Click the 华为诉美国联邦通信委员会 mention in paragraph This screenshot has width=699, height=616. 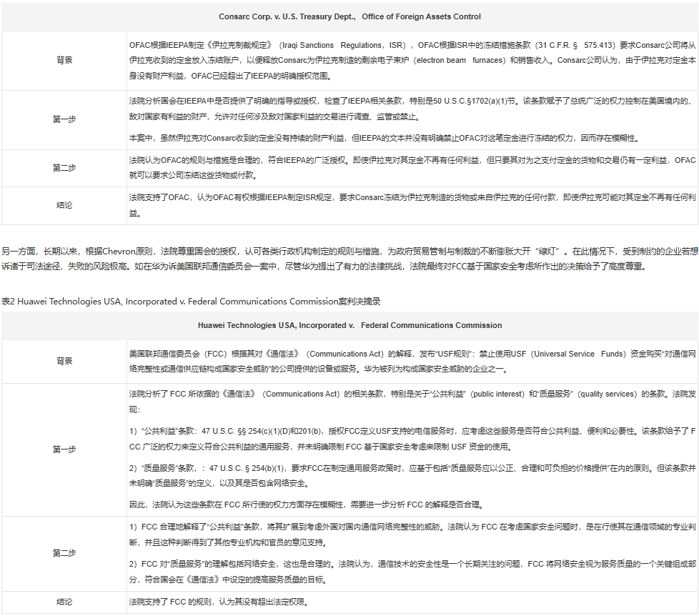(187, 265)
